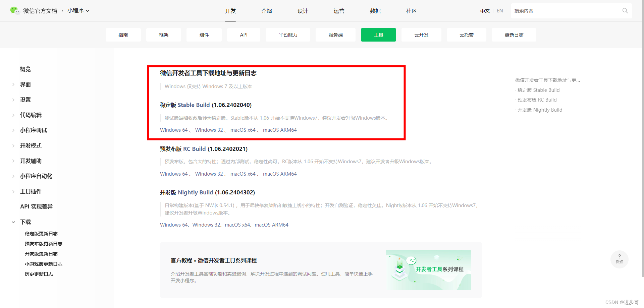Open the 小程序 dropdown in header
This screenshot has height=308, width=644.
coord(78,11)
